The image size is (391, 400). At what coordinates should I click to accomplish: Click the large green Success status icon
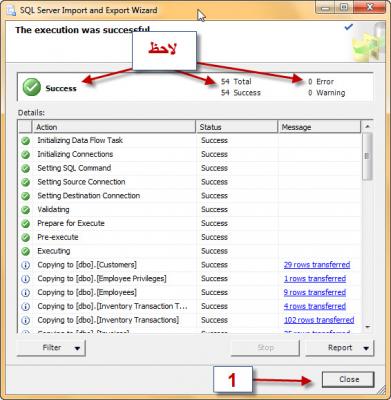32,87
